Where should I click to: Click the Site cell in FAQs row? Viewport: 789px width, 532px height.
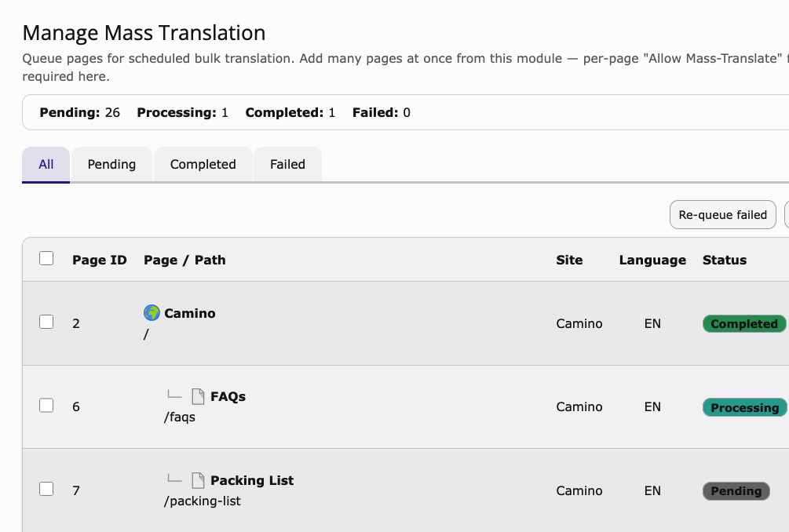tap(579, 406)
